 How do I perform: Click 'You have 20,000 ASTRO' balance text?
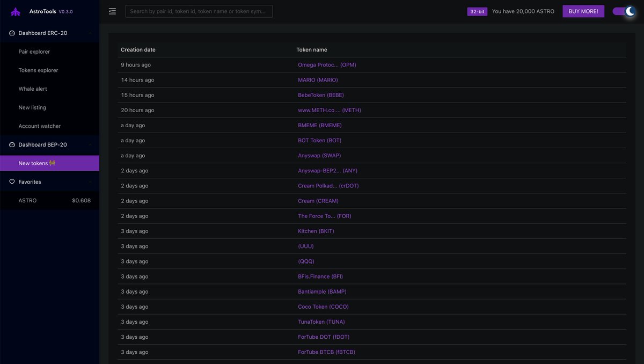523,11
